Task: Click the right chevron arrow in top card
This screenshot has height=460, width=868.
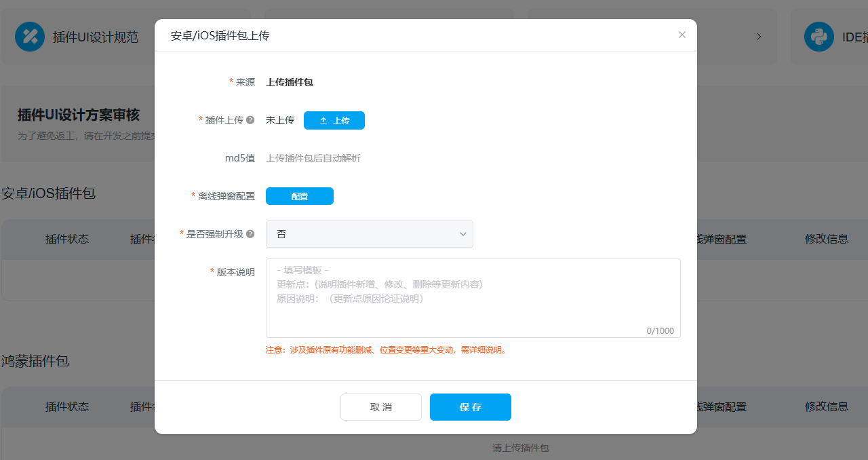Action: pyautogui.click(x=759, y=37)
